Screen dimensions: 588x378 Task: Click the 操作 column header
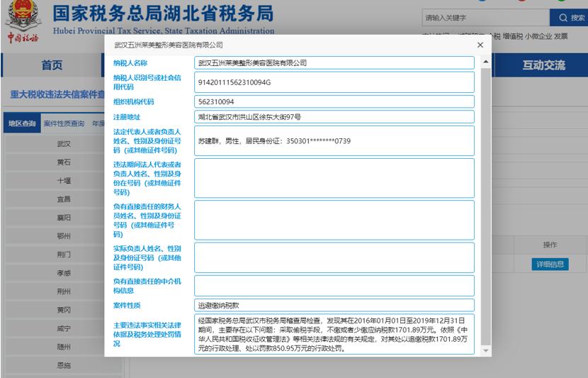click(x=550, y=245)
